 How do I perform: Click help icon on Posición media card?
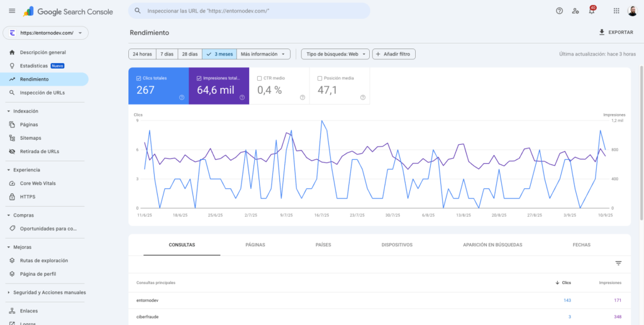click(x=363, y=97)
